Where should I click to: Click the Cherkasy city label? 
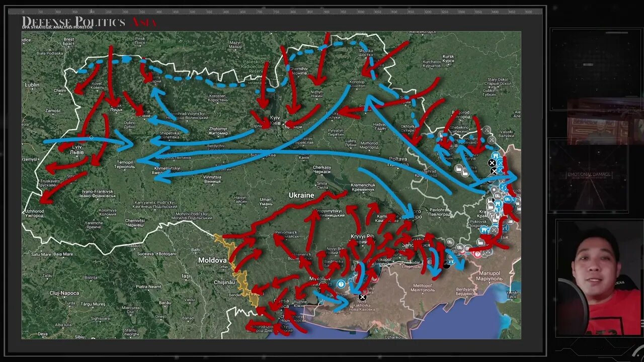point(322,169)
